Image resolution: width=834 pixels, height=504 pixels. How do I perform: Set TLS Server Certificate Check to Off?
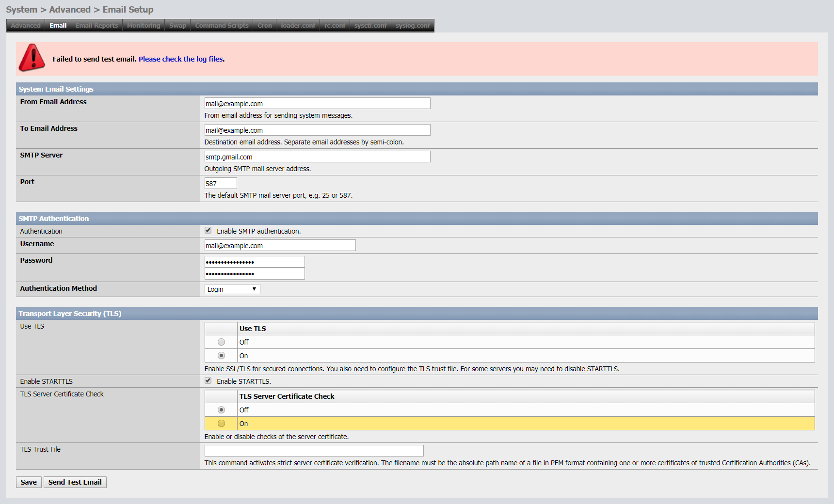[x=221, y=410]
